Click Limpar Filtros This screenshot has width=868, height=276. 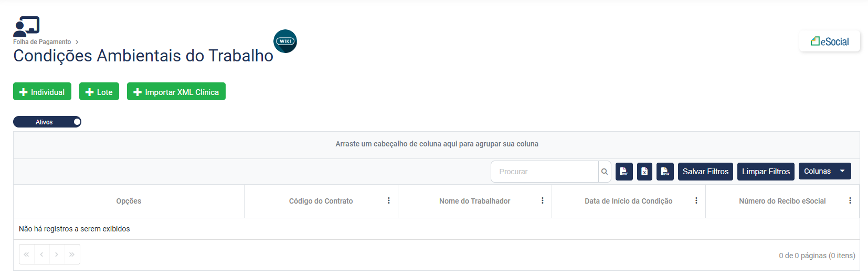pyautogui.click(x=766, y=172)
